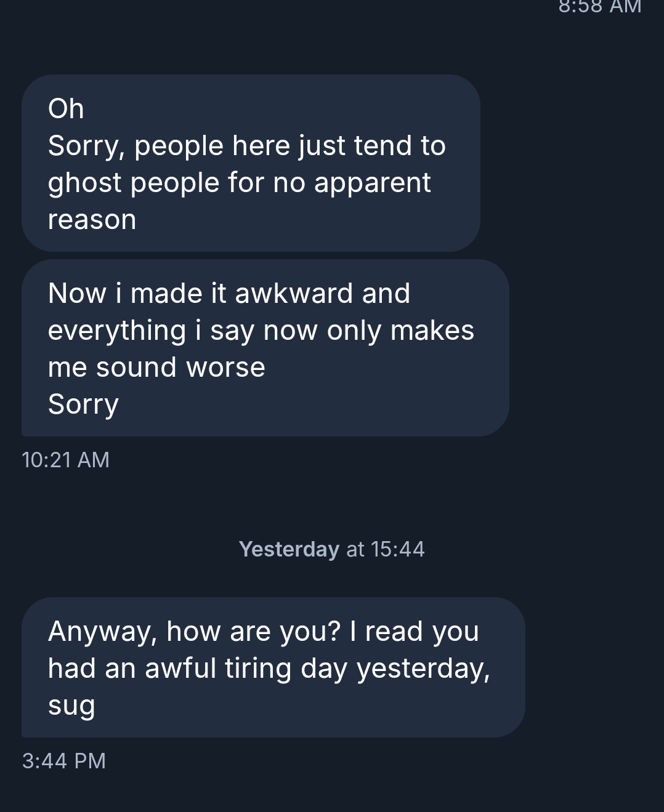Click the "Sorry, people here just tend to" line
This screenshot has height=812, width=664.
click(246, 146)
